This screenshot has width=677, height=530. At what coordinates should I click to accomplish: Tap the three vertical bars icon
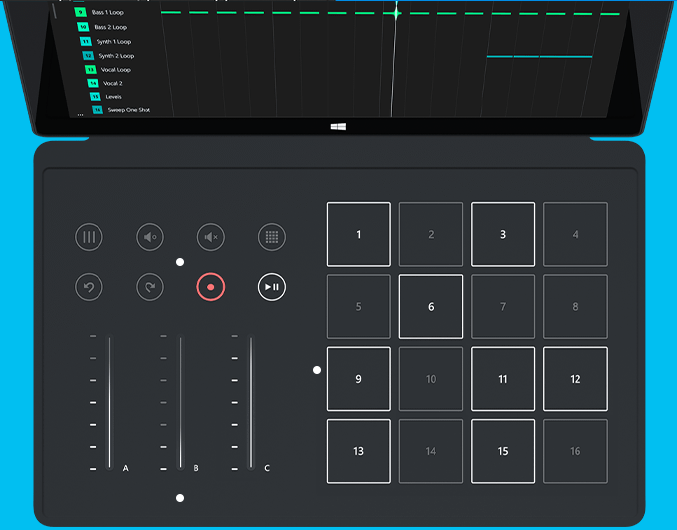(89, 237)
